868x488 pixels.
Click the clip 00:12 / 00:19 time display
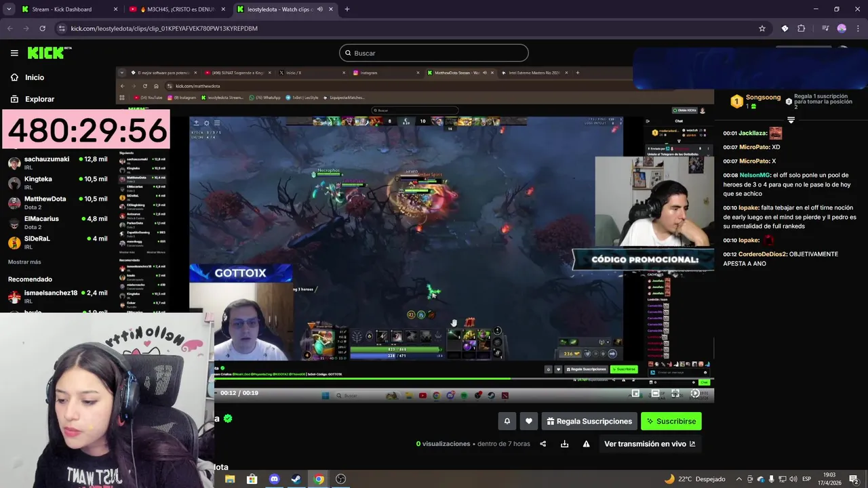(239, 393)
